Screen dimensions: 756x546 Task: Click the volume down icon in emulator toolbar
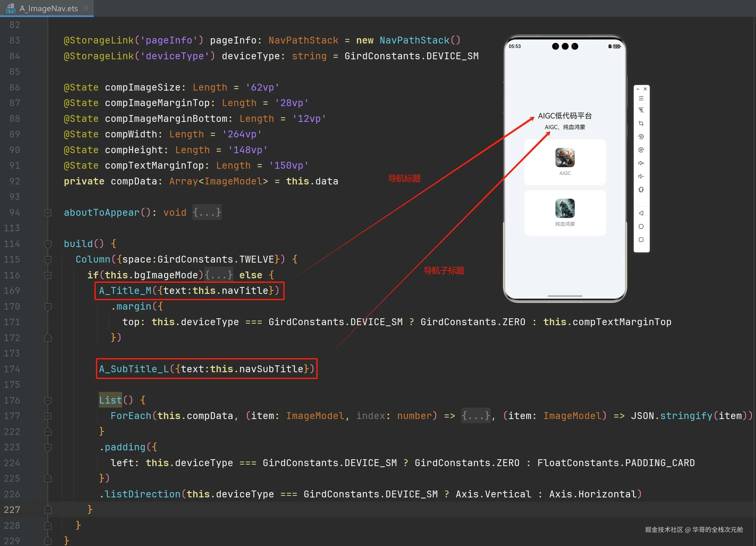pyautogui.click(x=641, y=176)
